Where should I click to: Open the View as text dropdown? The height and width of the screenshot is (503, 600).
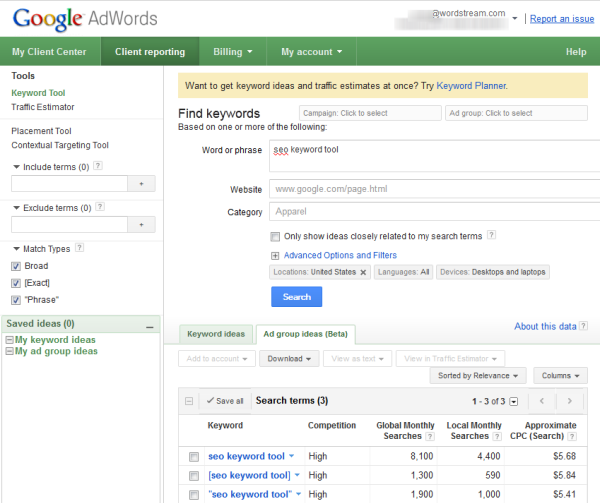click(x=357, y=359)
